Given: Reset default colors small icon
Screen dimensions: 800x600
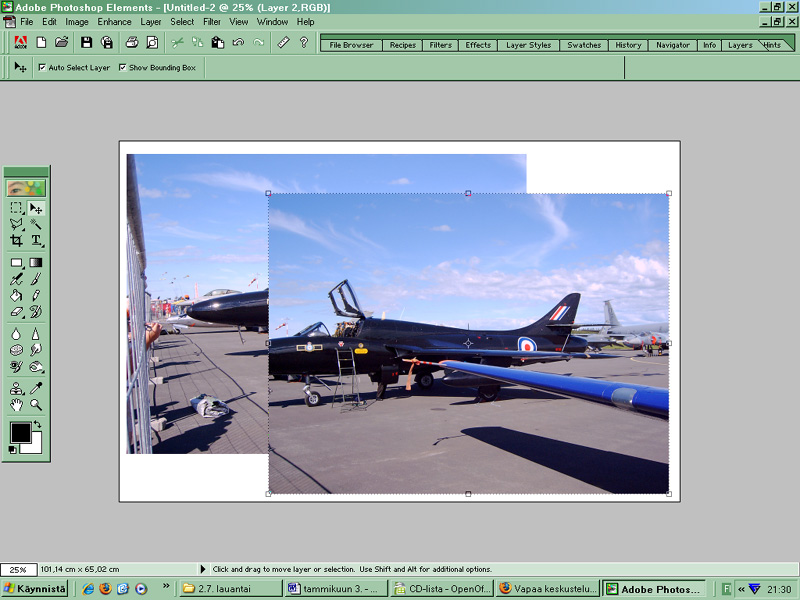Looking at the screenshot, I should coord(13,449).
